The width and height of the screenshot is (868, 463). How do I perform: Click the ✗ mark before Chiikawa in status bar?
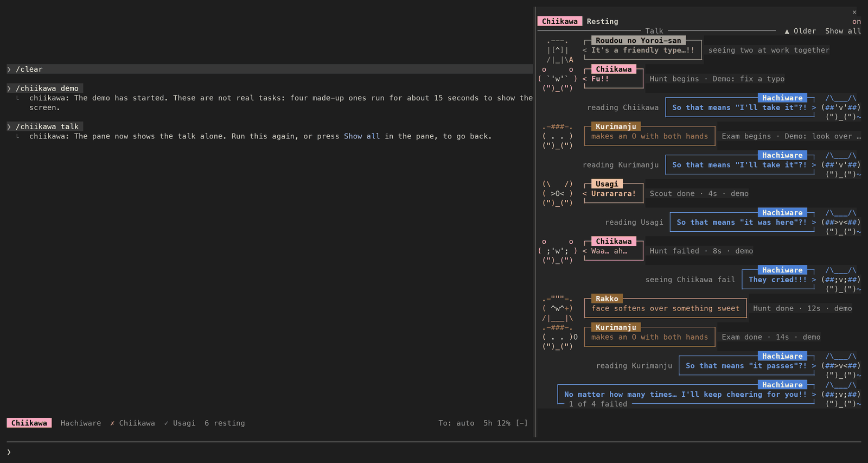coord(112,423)
